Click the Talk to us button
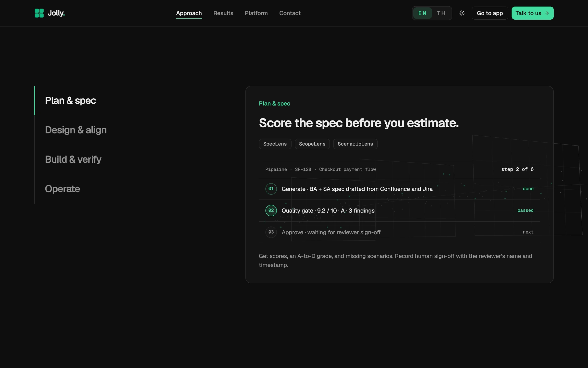 [x=532, y=13]
